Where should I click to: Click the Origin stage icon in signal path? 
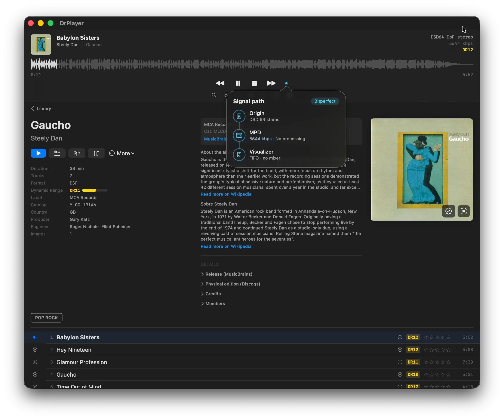pyautogui.click(x=239, y=116)
